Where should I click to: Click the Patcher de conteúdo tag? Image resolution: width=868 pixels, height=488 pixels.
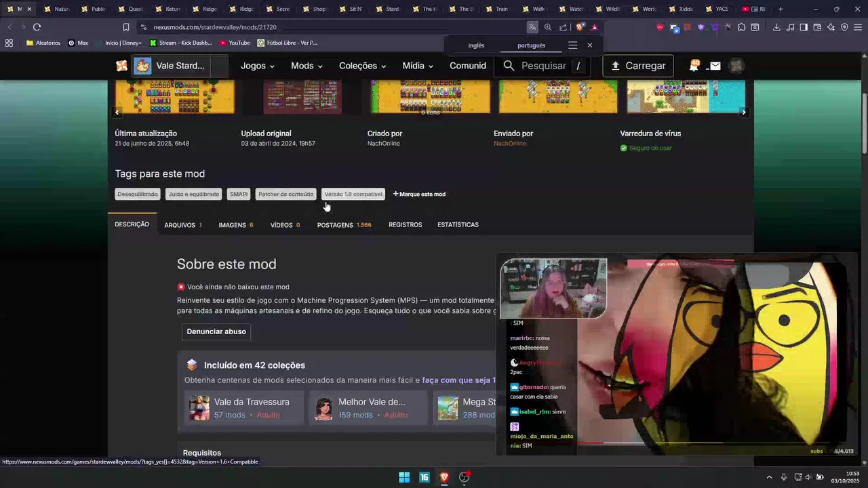(x=285, y=194)
